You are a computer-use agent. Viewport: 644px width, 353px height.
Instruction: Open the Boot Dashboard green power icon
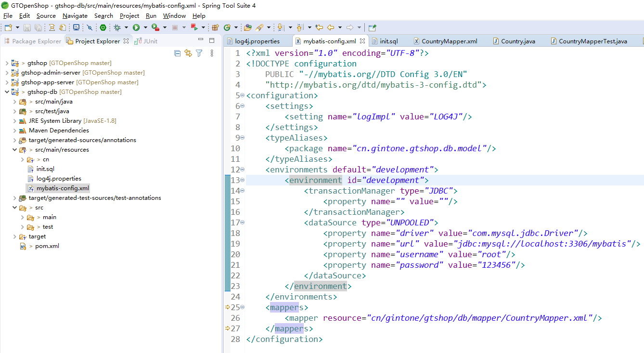point(103,28)
